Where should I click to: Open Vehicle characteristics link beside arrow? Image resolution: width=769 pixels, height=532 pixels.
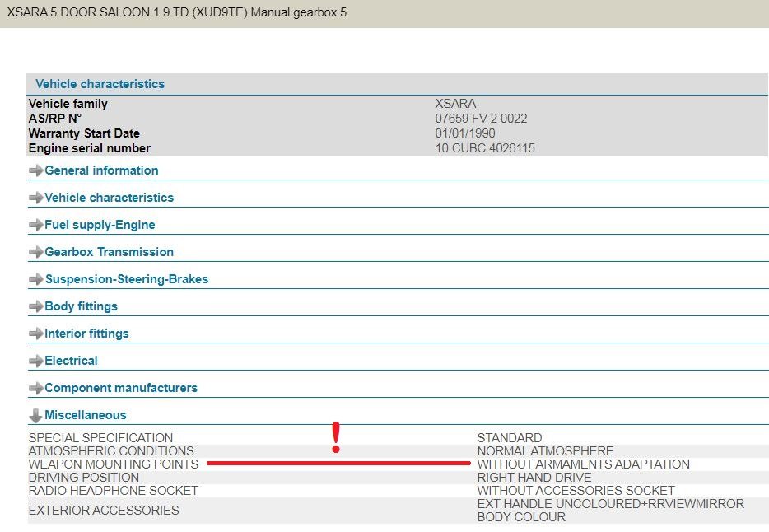(109, 197)
